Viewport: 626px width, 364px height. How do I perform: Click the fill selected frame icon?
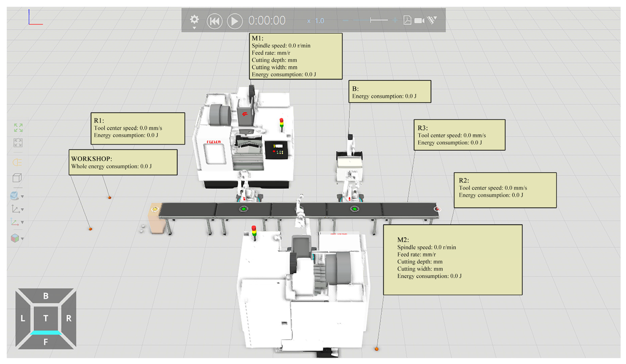pos(18,143)
